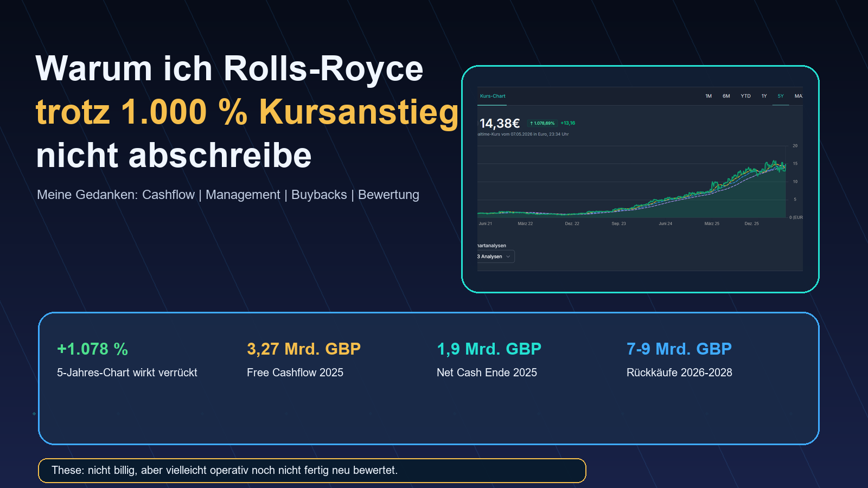This screenshot has height=488, width=868.
Task: Click the 7-9 Mrd. GBP figure
Action: click(x=679, y=349)
